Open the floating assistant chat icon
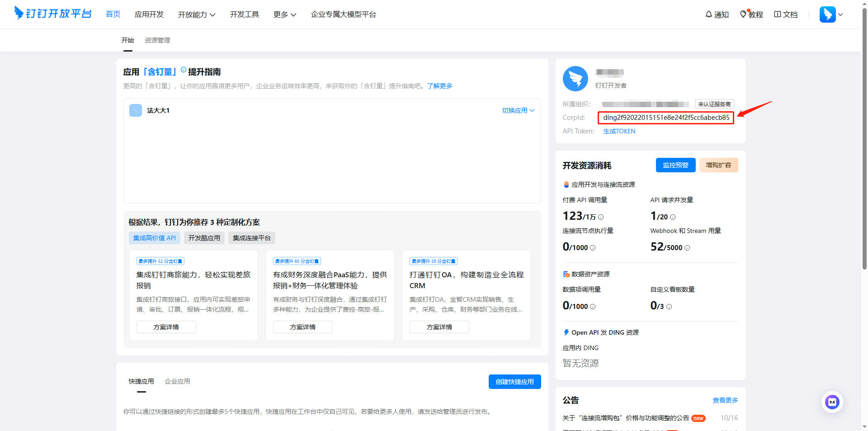 tap(832, 402)
